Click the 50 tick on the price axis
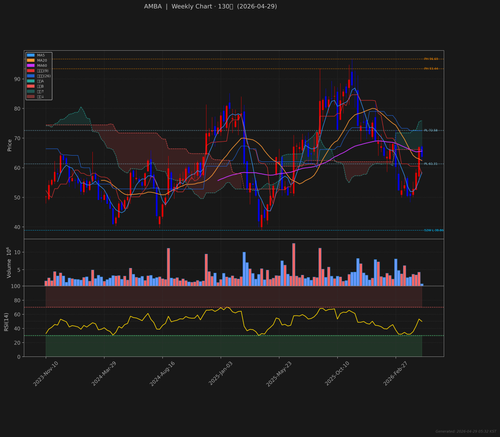Screen dimensions: 500x437 click(x=17, y=198)
